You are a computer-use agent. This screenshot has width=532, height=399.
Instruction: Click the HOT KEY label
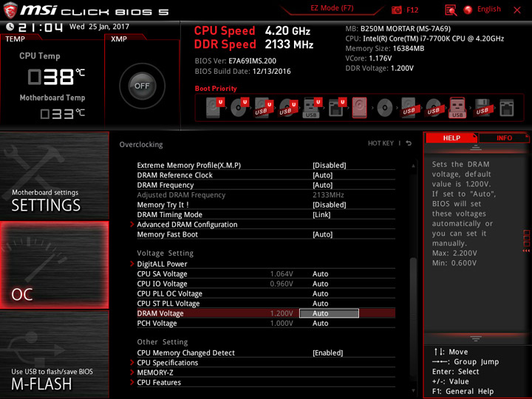point(381,143)
